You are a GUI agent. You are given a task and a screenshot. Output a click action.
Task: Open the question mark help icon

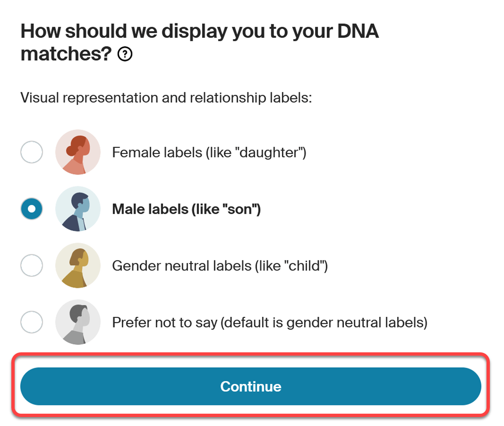click(x=125, y=54)
